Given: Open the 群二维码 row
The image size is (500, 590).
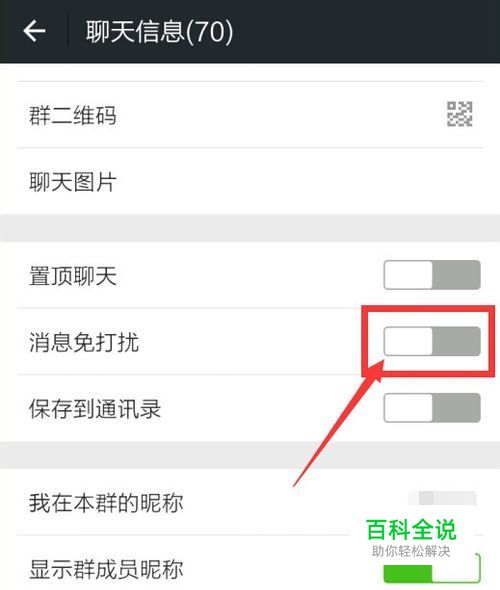Looking at the screenshot, I should click(250, 115).
